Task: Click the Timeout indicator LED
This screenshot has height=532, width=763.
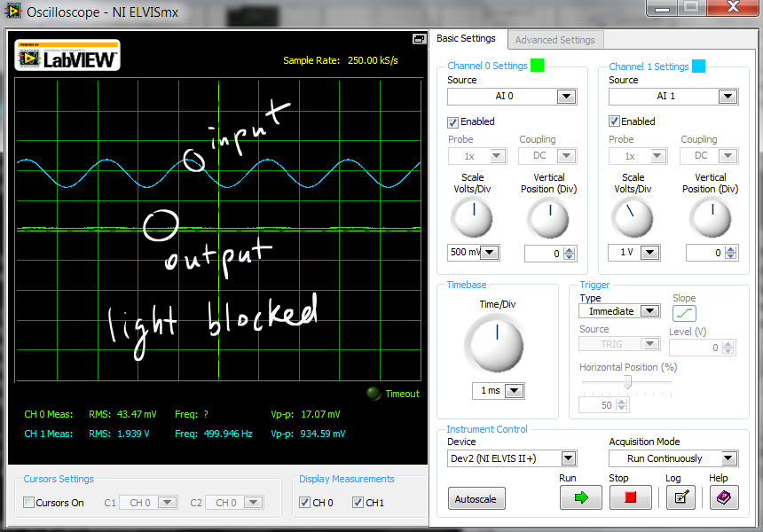Action: [x=374, y=394]
